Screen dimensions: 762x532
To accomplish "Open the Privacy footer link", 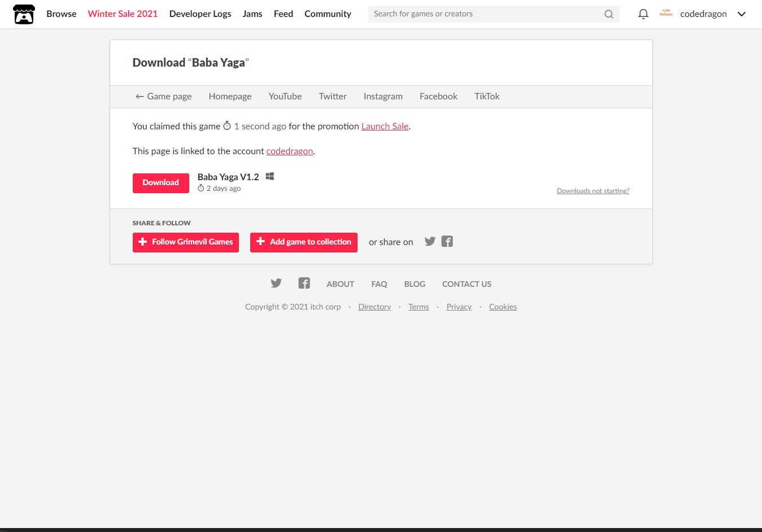I will 459,307.
